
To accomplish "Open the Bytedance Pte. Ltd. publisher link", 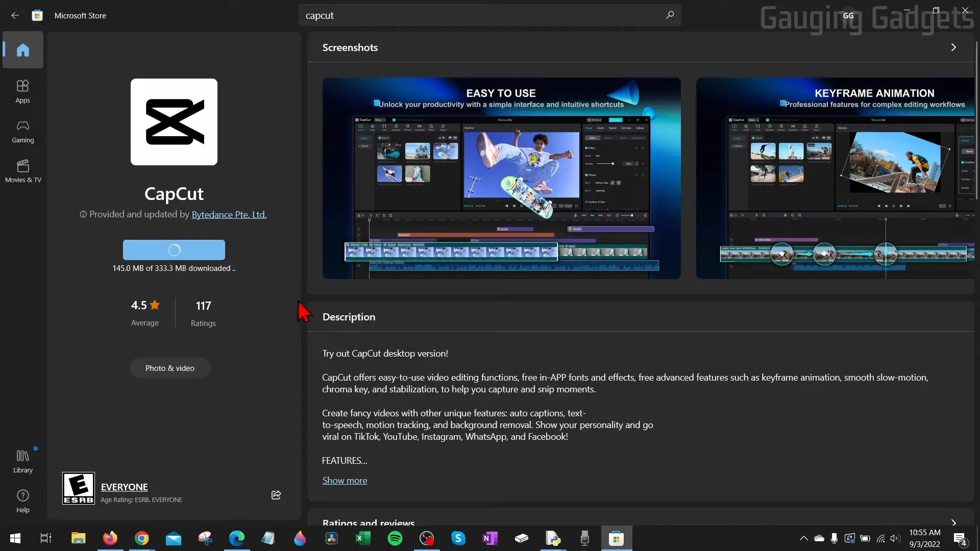I will 229,215.
